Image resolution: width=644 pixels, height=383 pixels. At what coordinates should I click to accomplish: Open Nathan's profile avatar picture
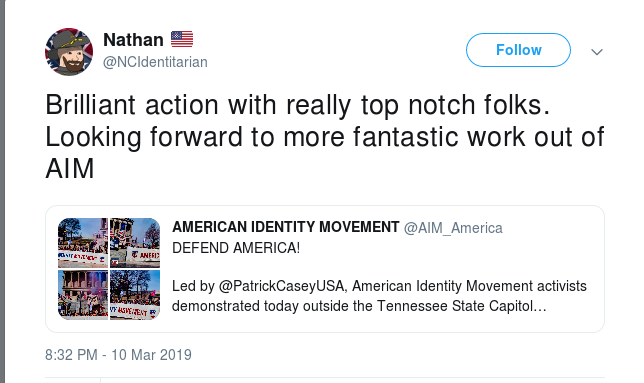pyautogui.click(x=69, y=52)
